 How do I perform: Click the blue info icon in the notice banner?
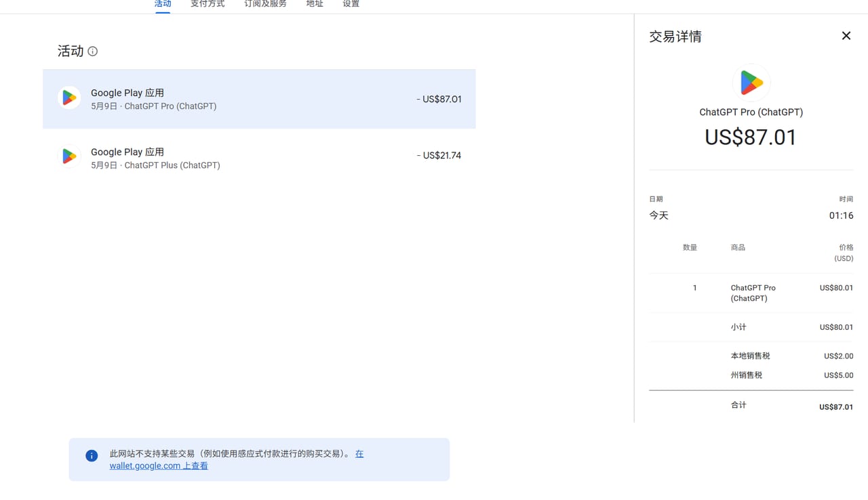pyautogui.click(x=92, y=456)
